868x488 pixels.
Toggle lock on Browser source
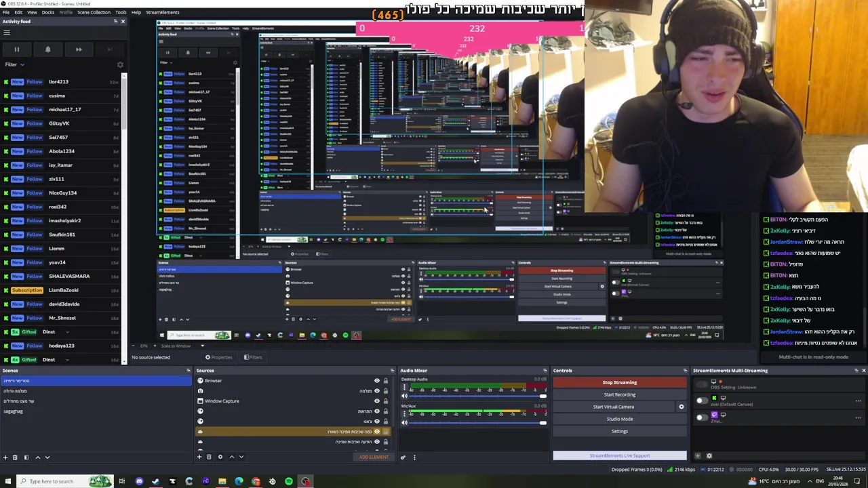[x=386, y=381]
